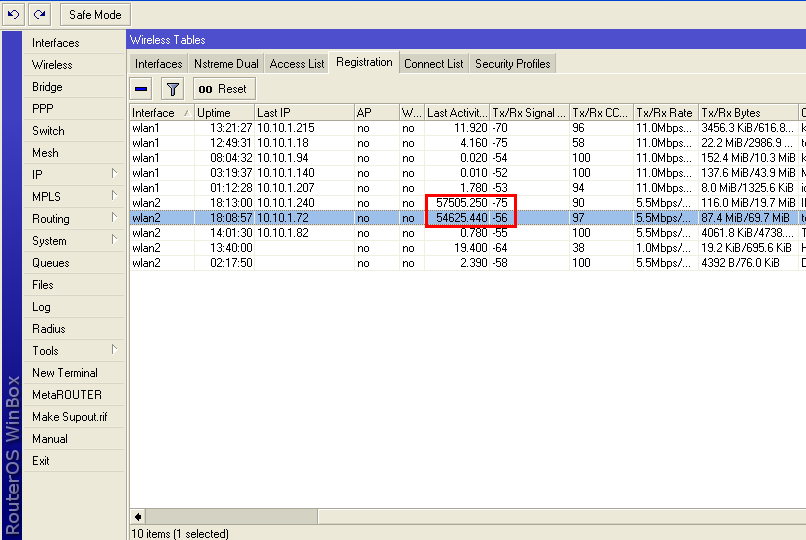Image resolution: width=806 pixels, height=540 pixels.
Task: Click the Redo arrow icon
Action: [x=40, y=15]
